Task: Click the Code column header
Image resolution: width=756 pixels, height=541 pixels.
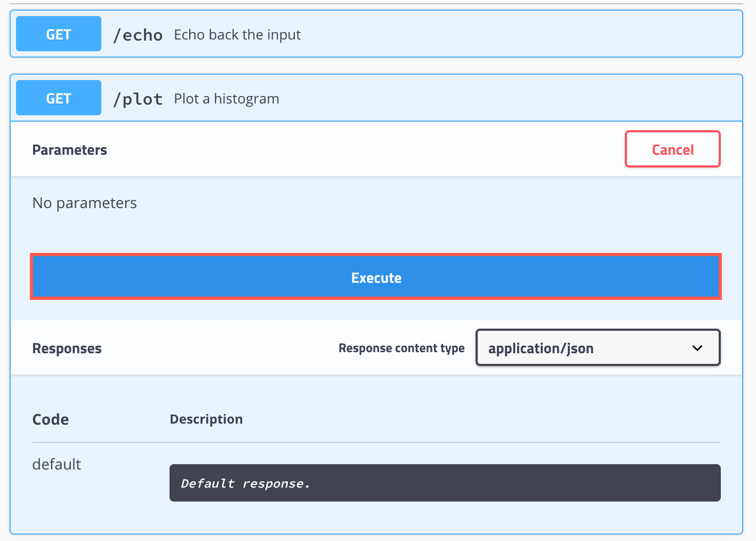Action: 50,419
